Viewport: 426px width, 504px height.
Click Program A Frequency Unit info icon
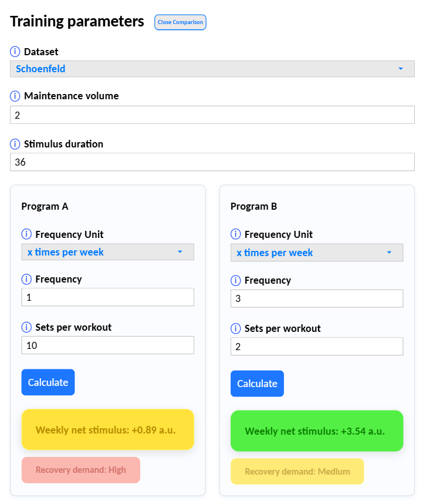pos(26,234)
